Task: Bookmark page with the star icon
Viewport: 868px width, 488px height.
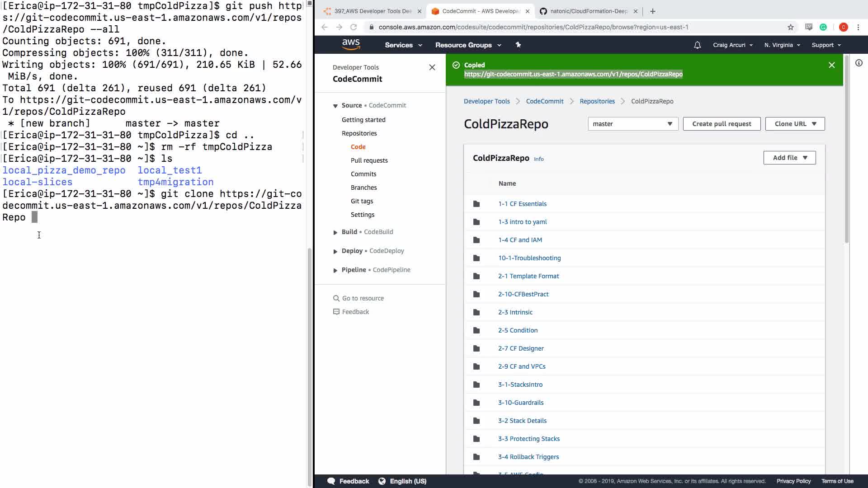Action: (790, 27)
